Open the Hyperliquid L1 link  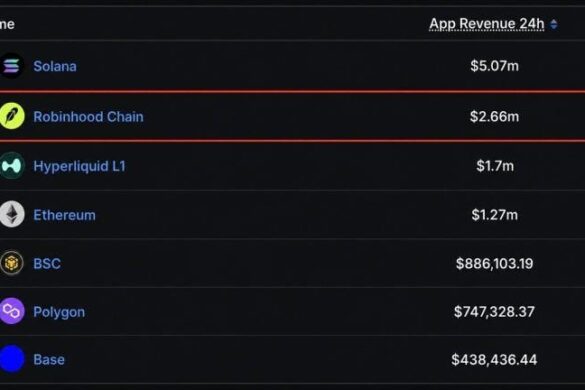(79, 166)
